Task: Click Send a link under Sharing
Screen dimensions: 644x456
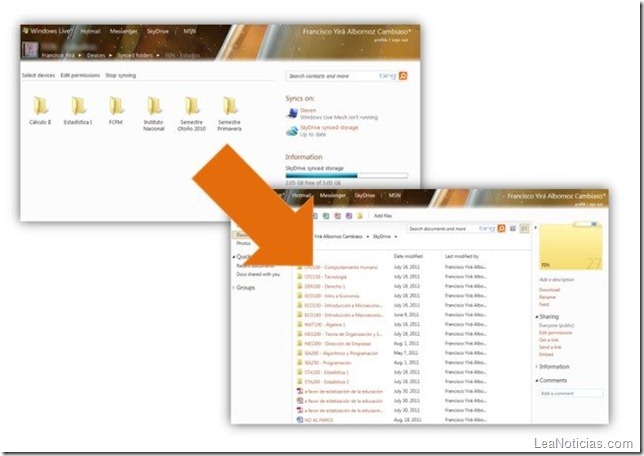Action: coord(550,347)
